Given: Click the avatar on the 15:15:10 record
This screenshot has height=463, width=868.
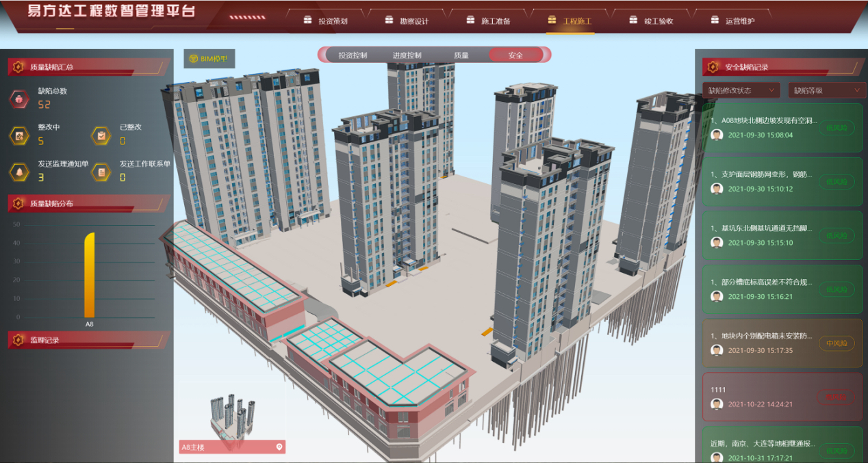Looking at the screenshot, I should (x=717, y=243).
